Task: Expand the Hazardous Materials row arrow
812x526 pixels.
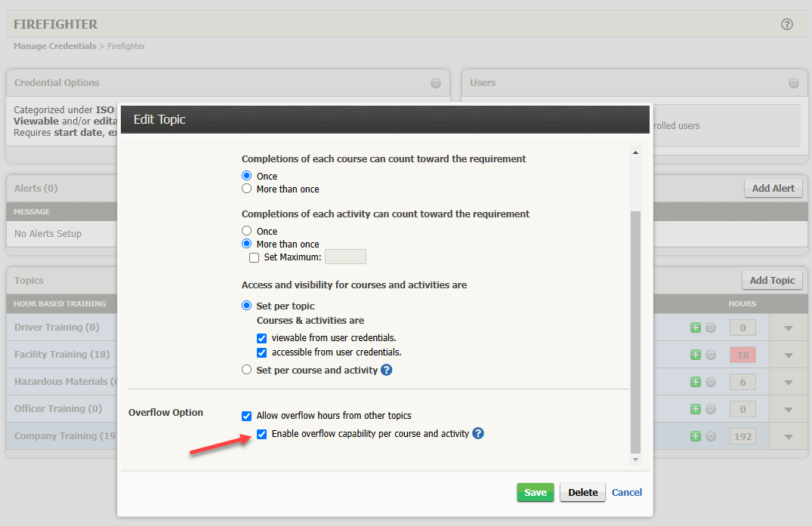Action: (788, 382)
